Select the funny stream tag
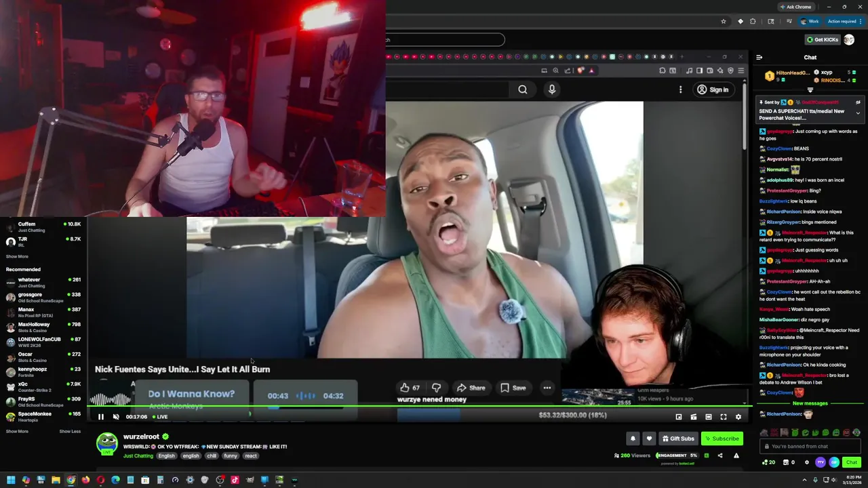The width and height of the screenshot is (868, 488). 231,455
